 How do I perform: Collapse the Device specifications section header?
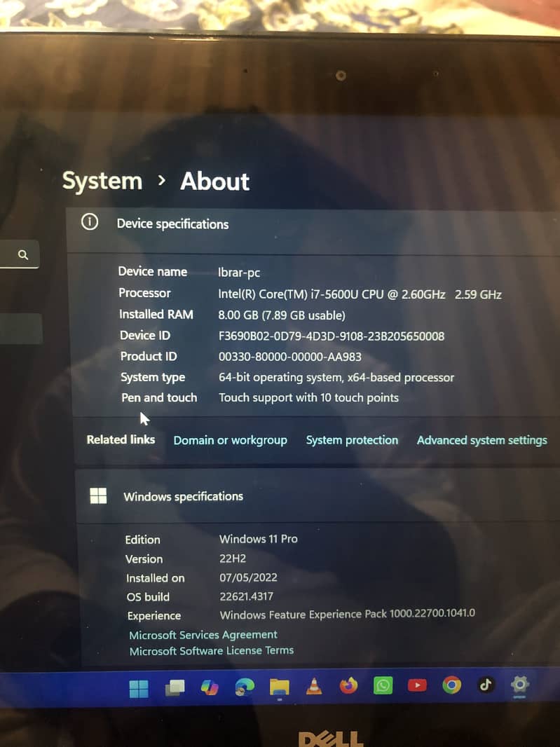pos(313,231)
